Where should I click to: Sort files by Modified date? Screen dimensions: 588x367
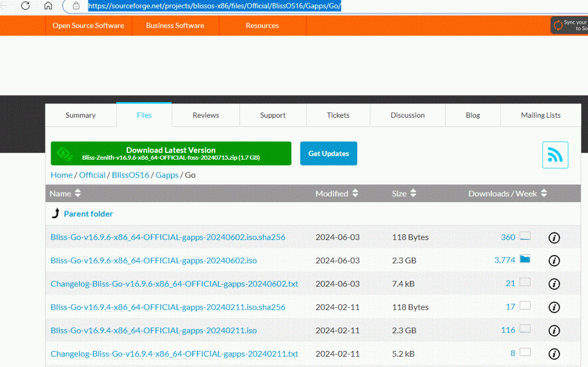point(336,194)
